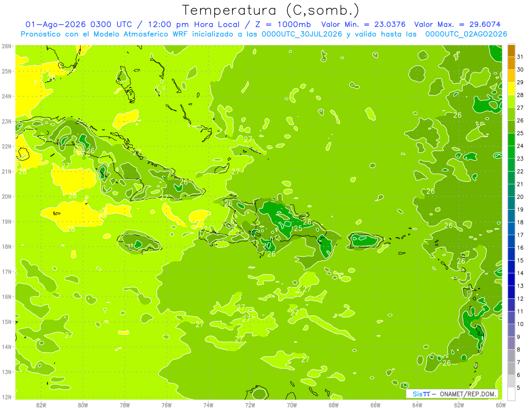532x411 pixels.
Task: Click the SisPI logo at bottom right
Action: click(421, 394)
